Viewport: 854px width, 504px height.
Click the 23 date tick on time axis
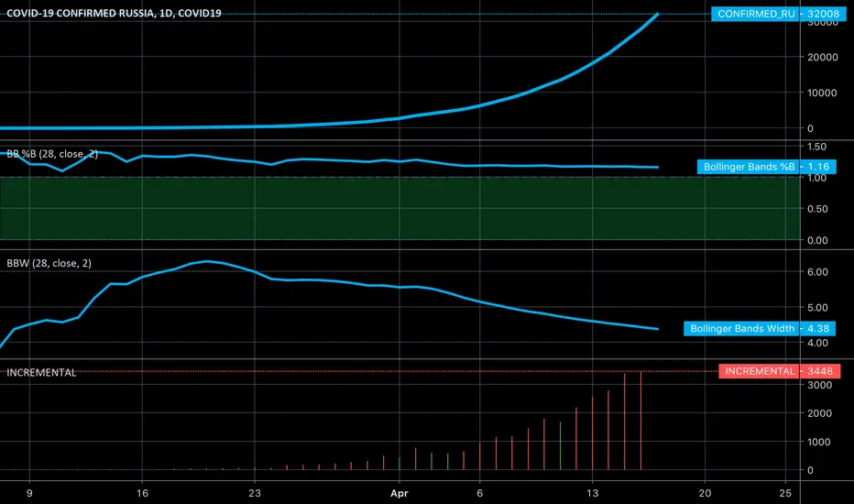point(255,493)
